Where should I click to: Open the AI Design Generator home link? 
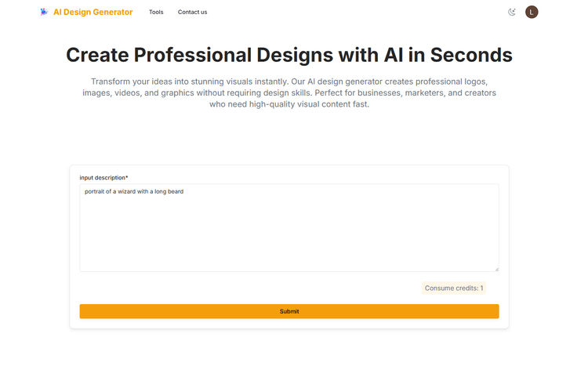pos(93,12)
